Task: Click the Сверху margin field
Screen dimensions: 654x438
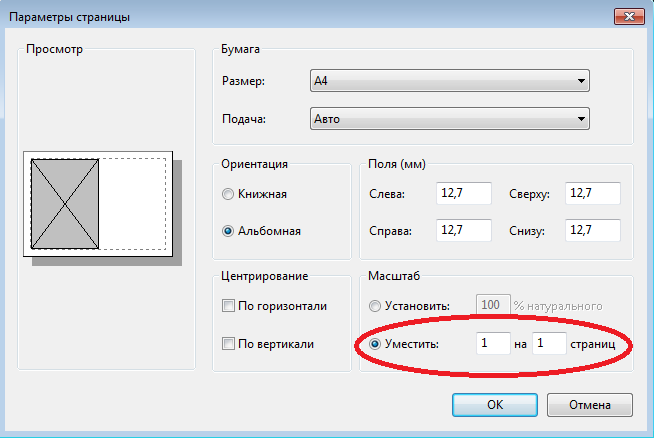Action: (592, 194)
